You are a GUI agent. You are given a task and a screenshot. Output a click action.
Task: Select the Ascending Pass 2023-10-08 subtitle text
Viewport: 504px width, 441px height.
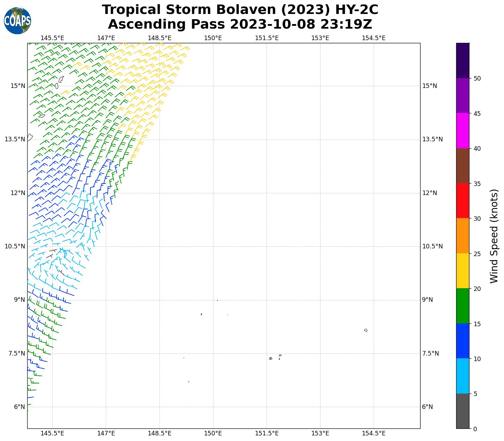(x=240, y=24)
